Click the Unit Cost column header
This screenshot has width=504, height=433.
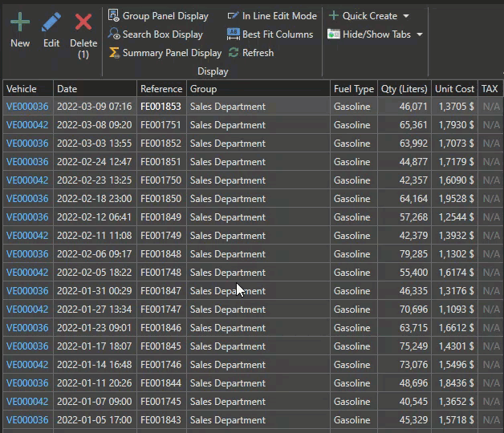click(453, 89)
